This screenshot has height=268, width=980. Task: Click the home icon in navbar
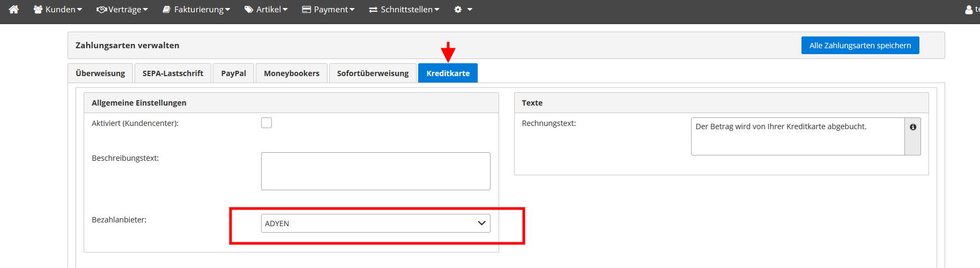pyautogui.click(x=14, y=10)
